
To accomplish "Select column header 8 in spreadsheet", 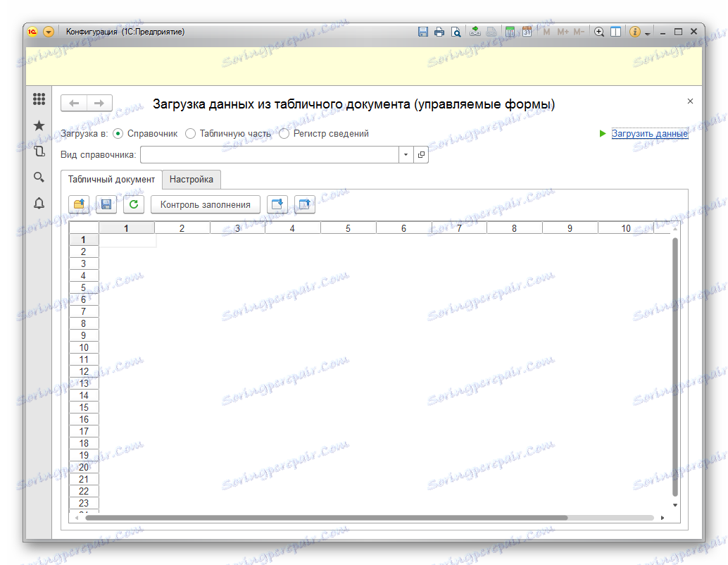I will (515, 228).
